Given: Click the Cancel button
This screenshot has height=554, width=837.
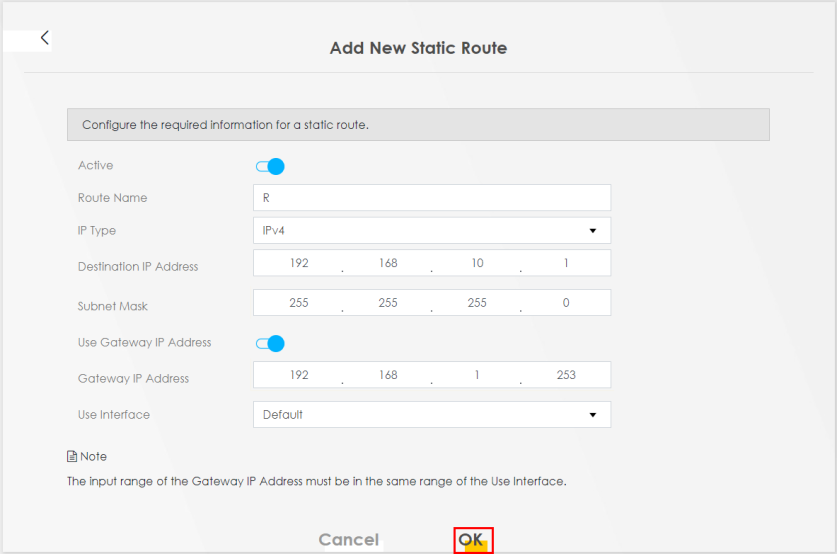Looking at the screenshot, I should pos(348,540).
